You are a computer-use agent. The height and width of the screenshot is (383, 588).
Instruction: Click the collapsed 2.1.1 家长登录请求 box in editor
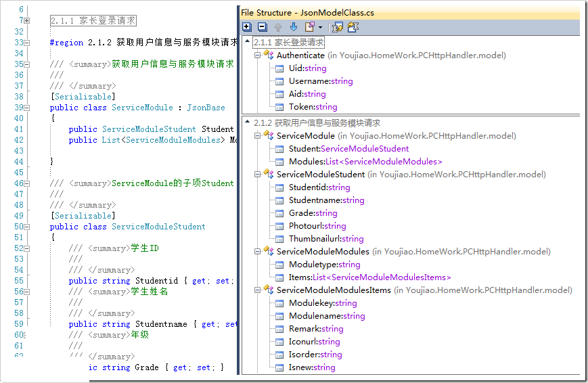point(93,20)
